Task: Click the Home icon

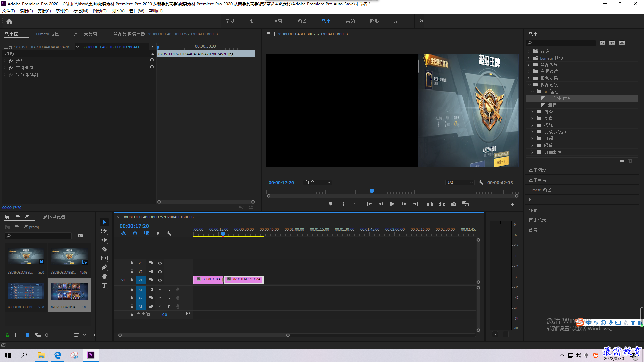Action: point(9,21)
